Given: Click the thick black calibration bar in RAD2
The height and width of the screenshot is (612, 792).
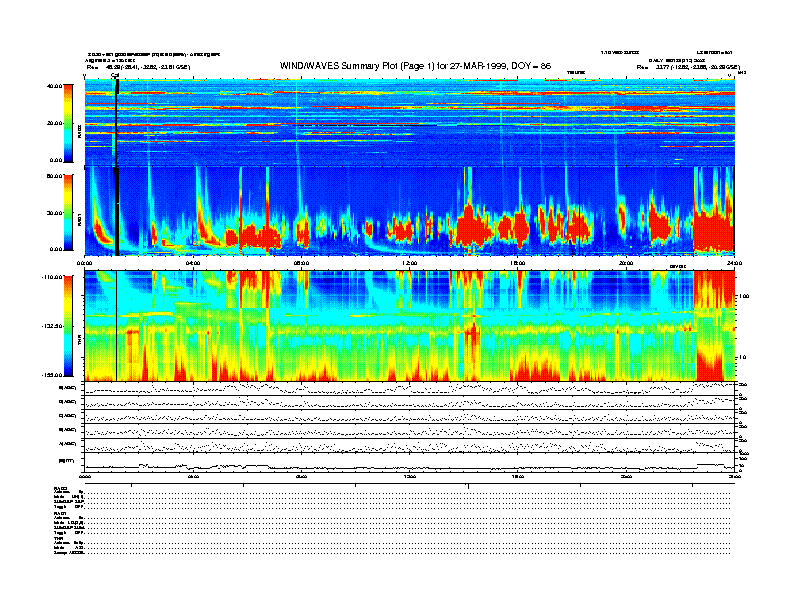Looking at the screenshot, I should pyautogui.click(x=117, y=123).
